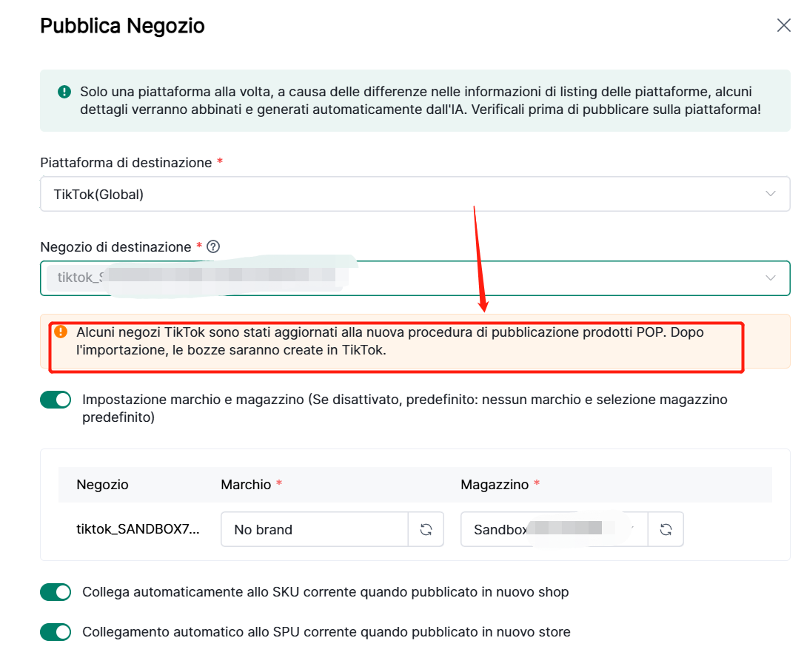Click the help icon beside Negozio di destinazione
This screenshot has width=804, height=672.
pyautogui.click(x=213, y=247)
